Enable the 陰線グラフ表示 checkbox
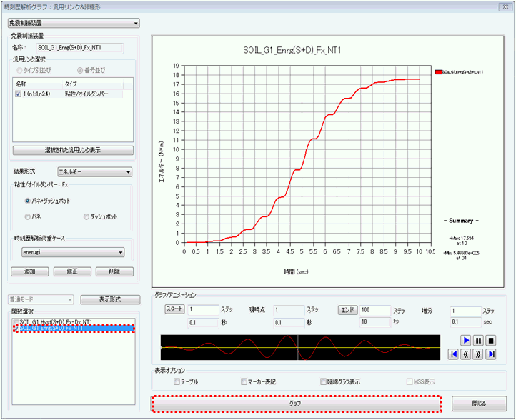 pyautogui.click(x=323, y=381)
